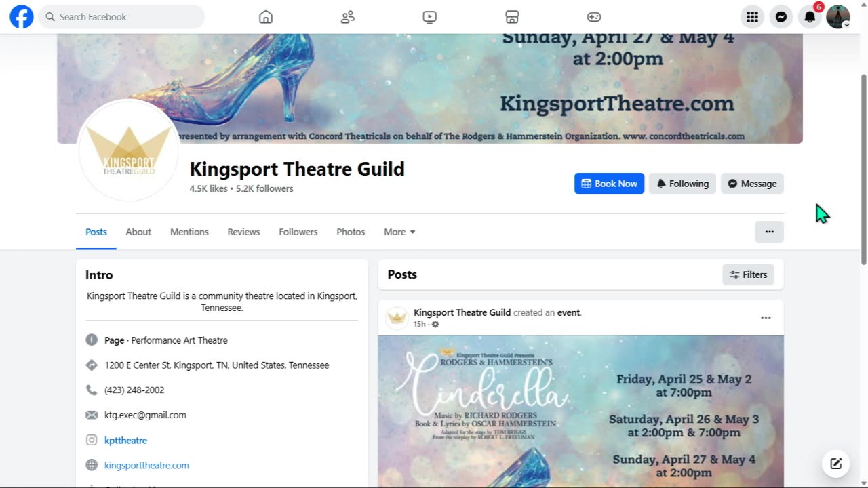This screenshot has width=868, height=488.
Task: Switch to the Followers tab
Action: tap(298, 232)
